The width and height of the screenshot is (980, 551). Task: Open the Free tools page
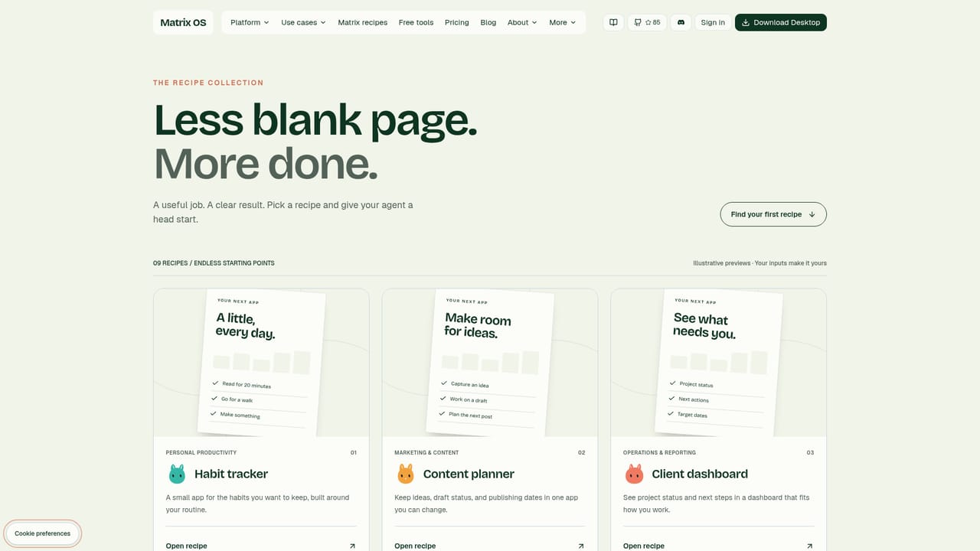(x=416, y=22)
